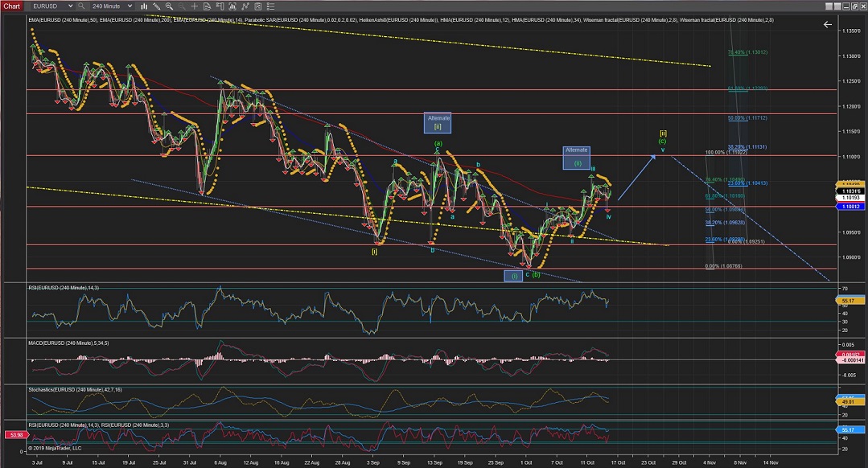
Task: Select the Chart tab
Action: coord(11,6)
